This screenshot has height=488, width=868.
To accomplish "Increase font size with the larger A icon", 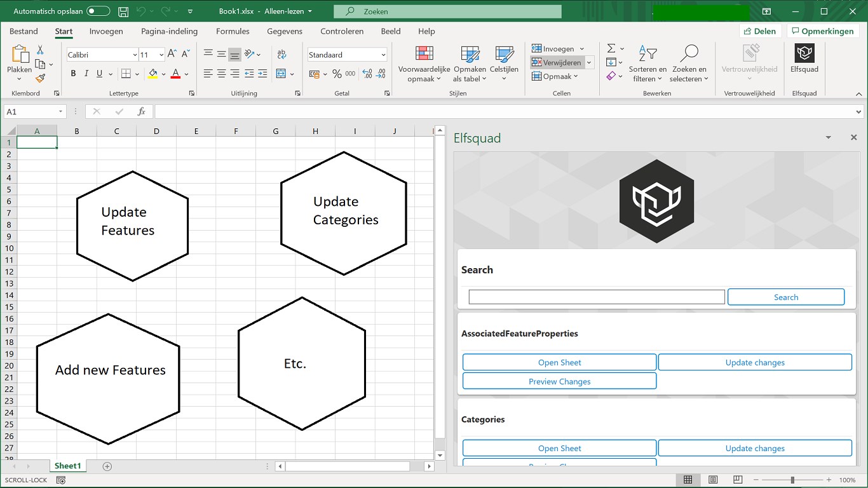I will tap(172, 55).
